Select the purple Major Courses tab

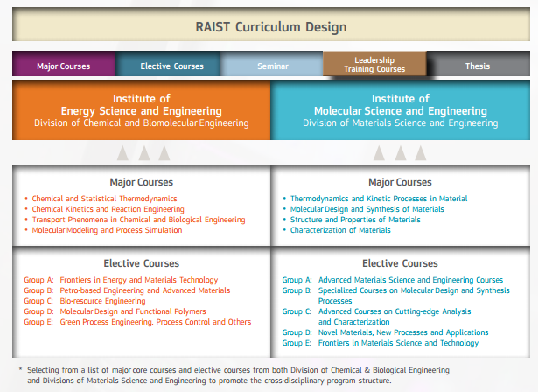click(64, 64)
